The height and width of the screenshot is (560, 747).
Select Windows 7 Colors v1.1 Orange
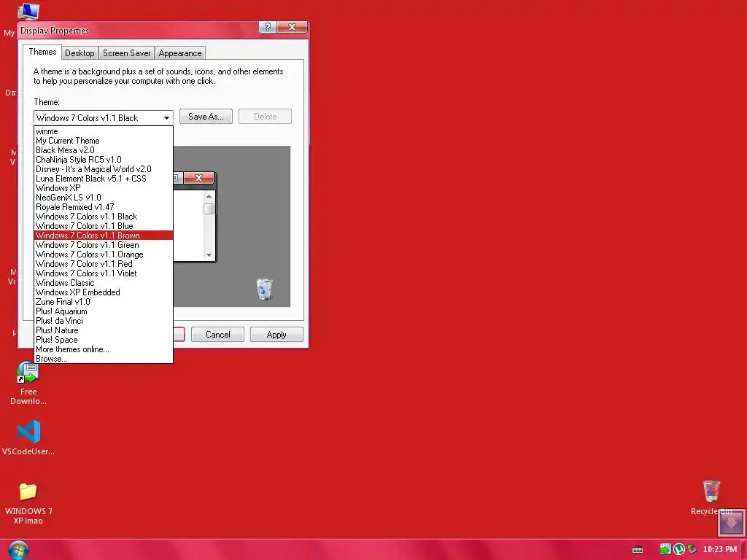(104, 254)
